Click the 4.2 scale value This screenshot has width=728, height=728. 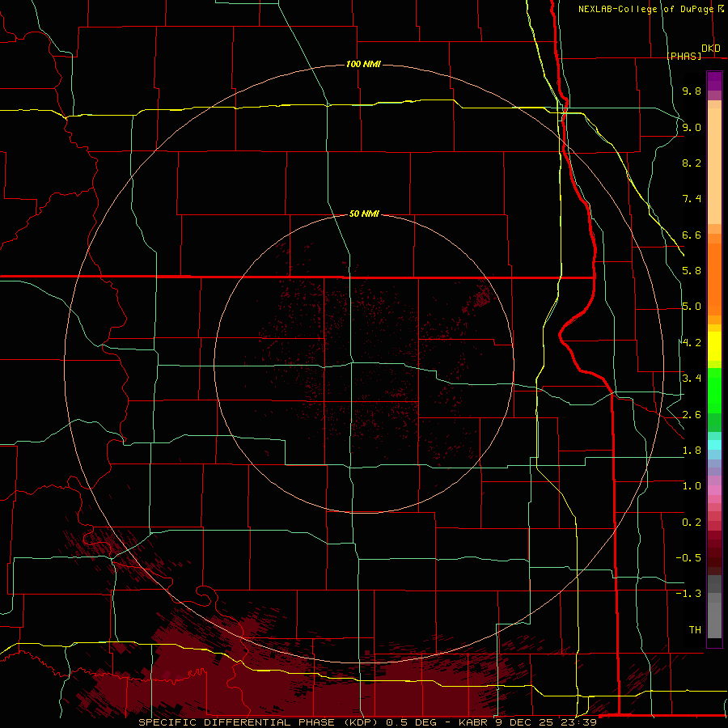click(x=692, y=343)
